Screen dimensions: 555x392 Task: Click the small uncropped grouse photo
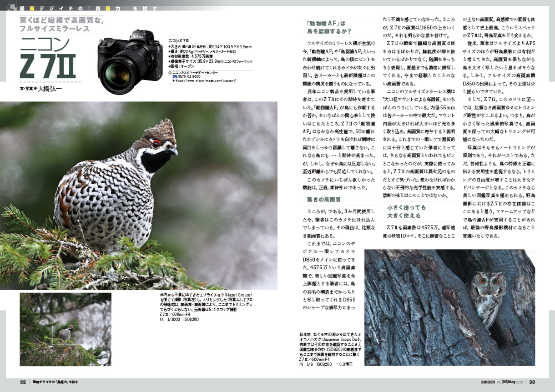(65, 329)
